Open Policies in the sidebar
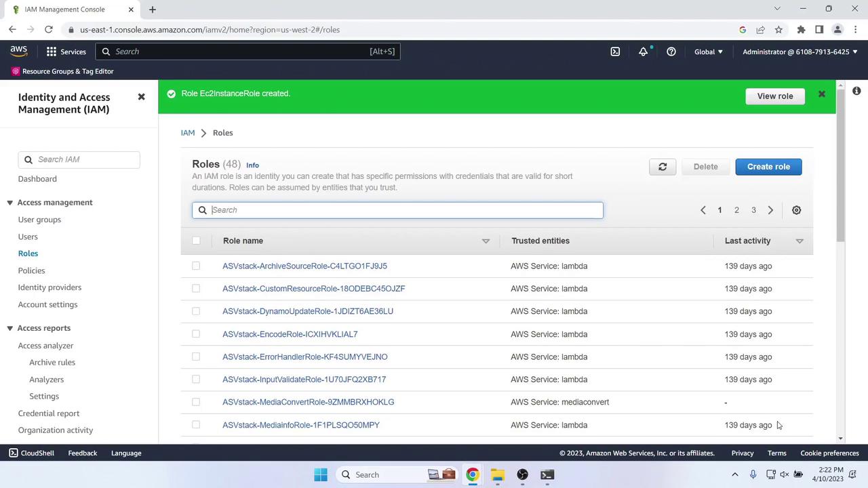The image size is (868, 488). tap(31, 270)
